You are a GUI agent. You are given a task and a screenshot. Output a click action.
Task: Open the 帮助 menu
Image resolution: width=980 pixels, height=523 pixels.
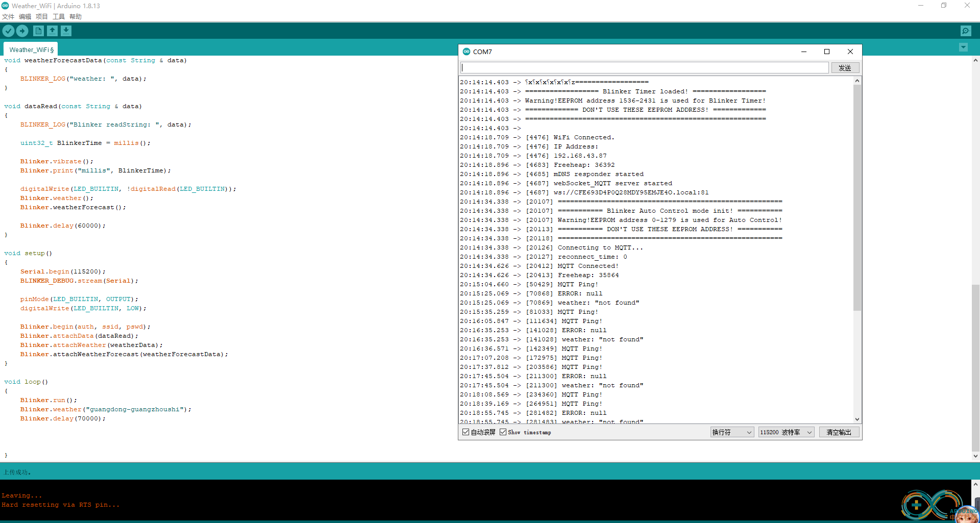point(76,17)
